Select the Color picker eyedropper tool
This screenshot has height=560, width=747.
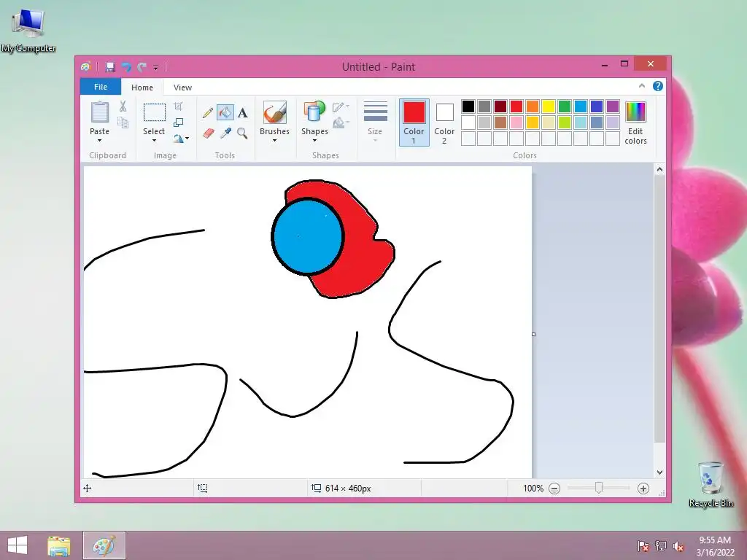[225, 133]
